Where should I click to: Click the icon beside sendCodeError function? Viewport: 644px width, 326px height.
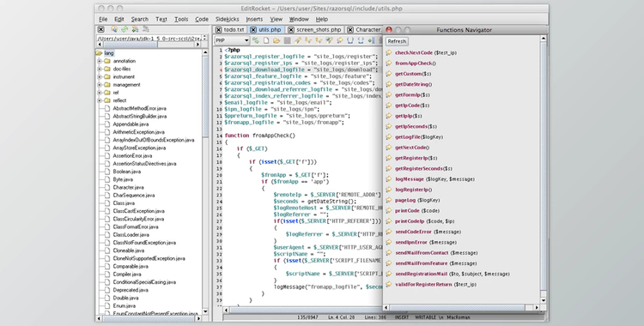tap(389, 232)
